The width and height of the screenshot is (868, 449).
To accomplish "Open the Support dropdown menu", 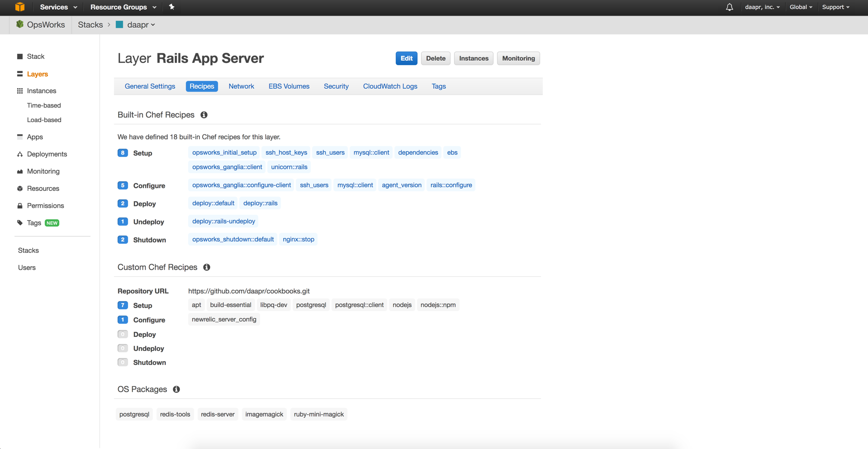I will (x=835, y=7).
